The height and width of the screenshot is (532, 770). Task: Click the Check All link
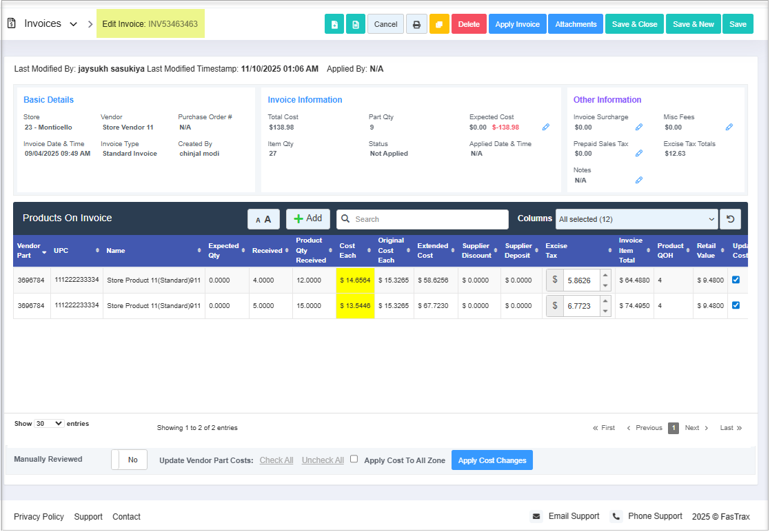coord(276,460)
